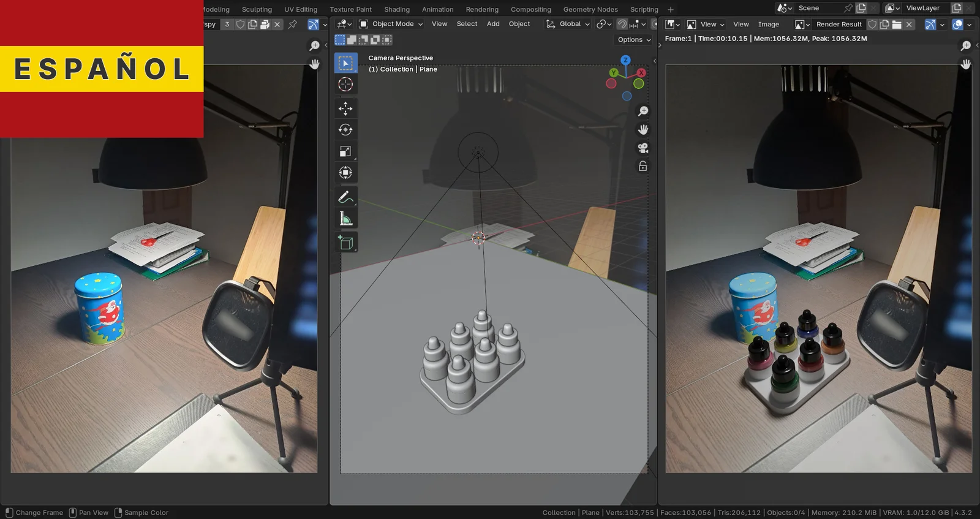The image size is (980, 519).
Task: Toggle camera view in the 3D viewport
Action: (x=643, y=148)
